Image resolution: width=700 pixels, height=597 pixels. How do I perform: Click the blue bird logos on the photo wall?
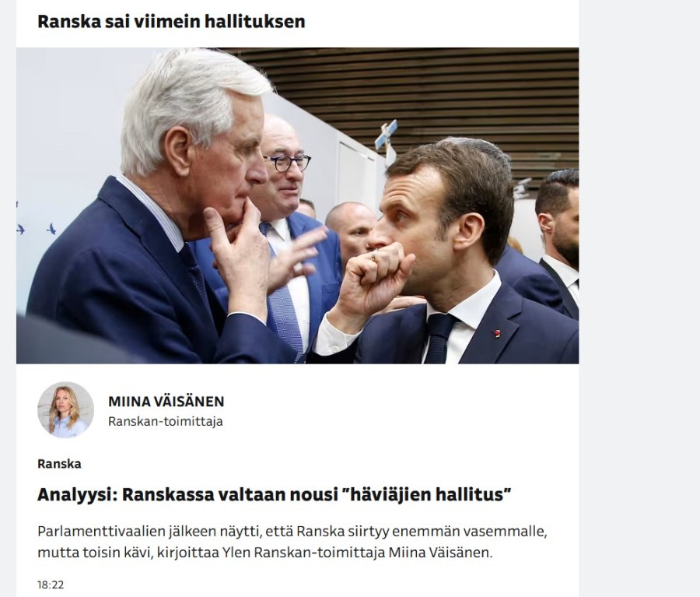point(36,230)
